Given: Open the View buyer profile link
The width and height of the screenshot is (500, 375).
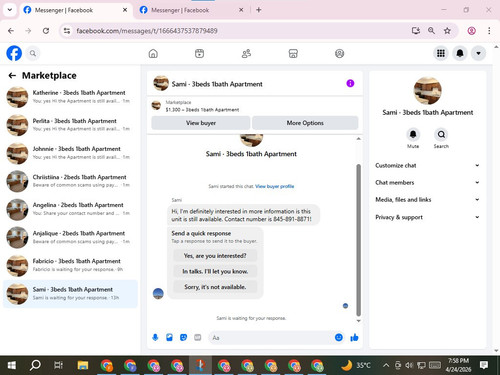Looking at the screenshot, I should (275, 186).
